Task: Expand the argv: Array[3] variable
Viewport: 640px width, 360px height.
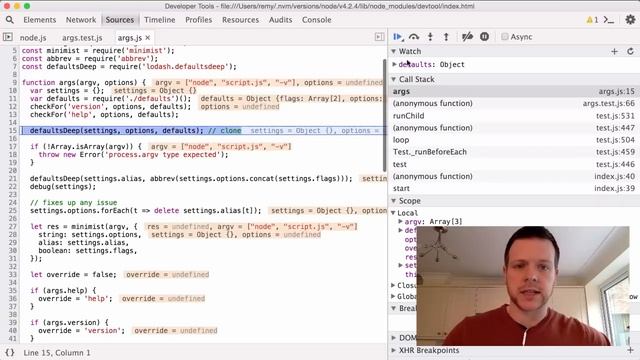Action: (400, 221)
